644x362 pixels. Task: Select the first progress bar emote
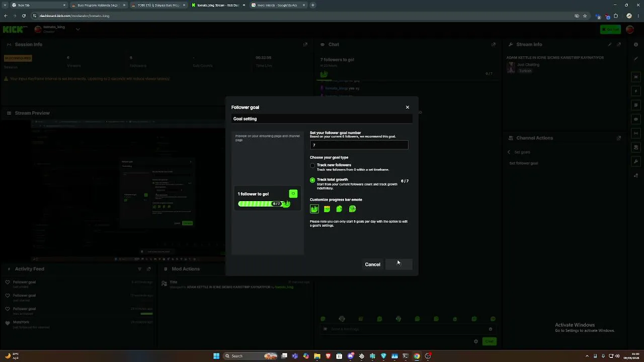click(x=314, y=209)
